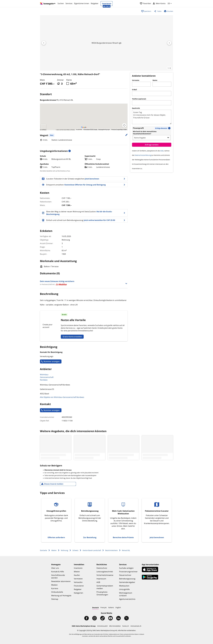The height and width of the screenshot is (644, 213).
Task: Go to next gallery image arrow
Action: coord(169,43)
